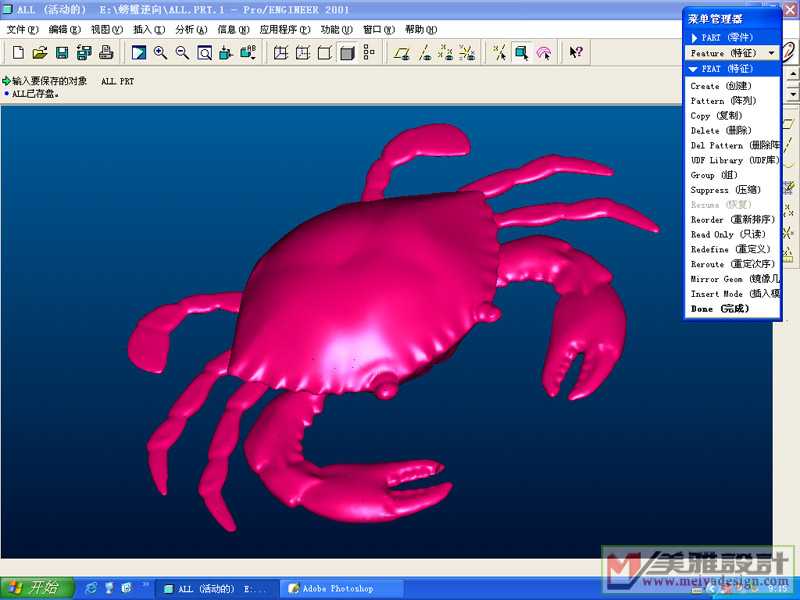
Task: Choose Create (创建) in the FEAT menu
Action: tap(719, 86)
